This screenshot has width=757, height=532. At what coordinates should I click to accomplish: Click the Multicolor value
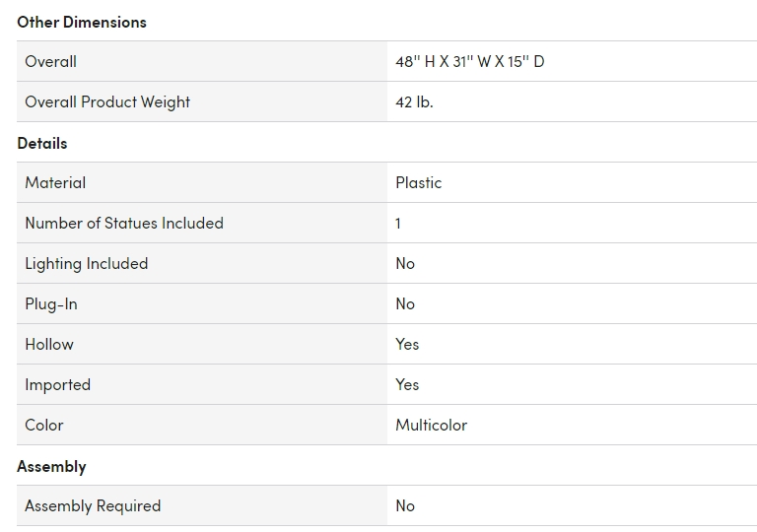432,425
